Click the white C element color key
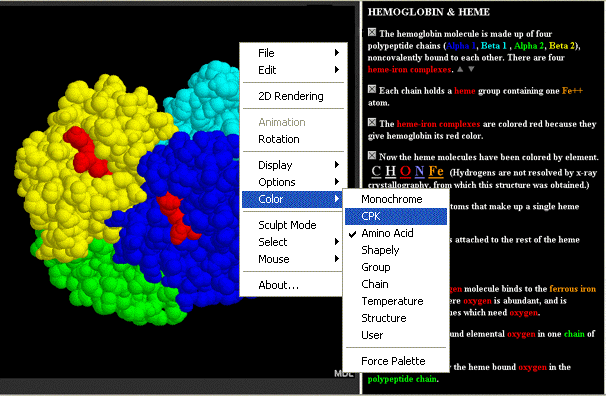Viewport: 606px width, 396px height. coord(376,171)
